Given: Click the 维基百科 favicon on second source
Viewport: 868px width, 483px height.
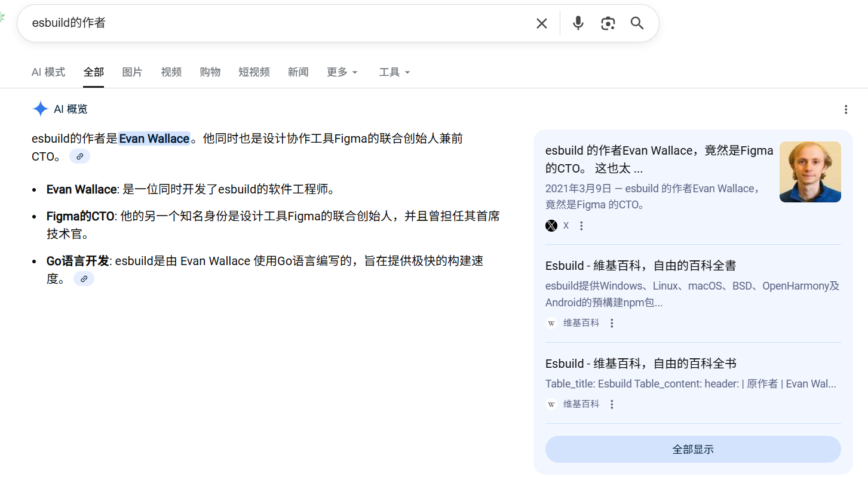Looking at the screenshot, I should click(551, 322).
